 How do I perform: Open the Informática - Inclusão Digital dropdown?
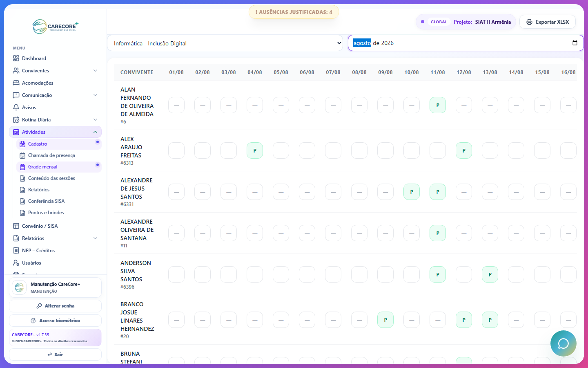click(225, 43)
